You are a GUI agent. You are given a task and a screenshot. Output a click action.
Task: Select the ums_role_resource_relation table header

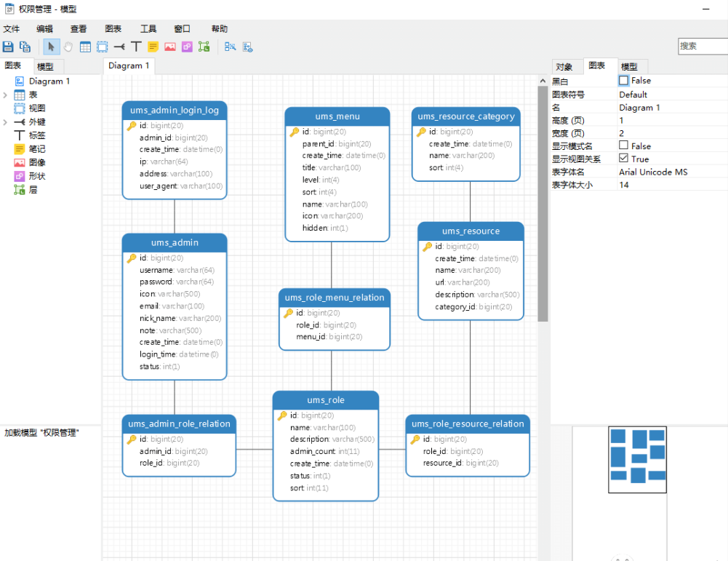(468, 424)
